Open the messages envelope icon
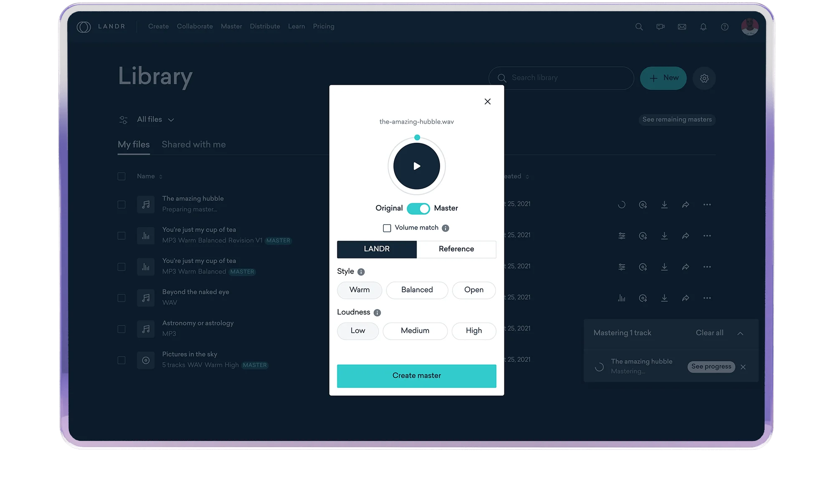The width and height of the screenshot is (835, 504). pos(682,27)
